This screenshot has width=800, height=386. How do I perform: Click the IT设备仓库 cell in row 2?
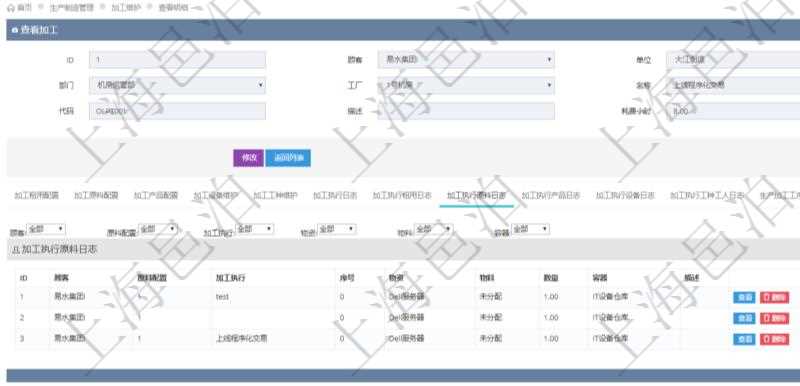612,317
